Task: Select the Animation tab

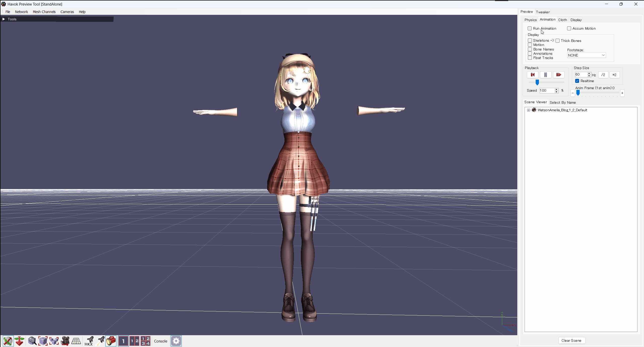Action: tap(547, 19)
